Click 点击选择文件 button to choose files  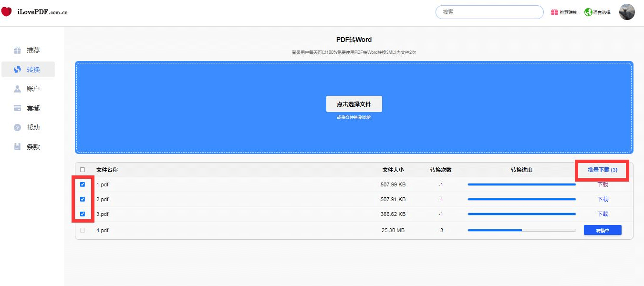(x=354, y=104)
